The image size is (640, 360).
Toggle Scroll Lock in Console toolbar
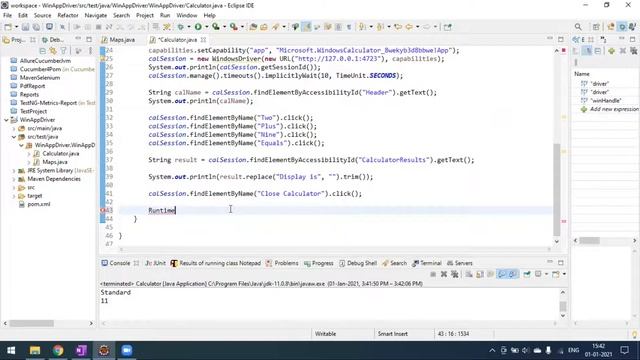480,274
